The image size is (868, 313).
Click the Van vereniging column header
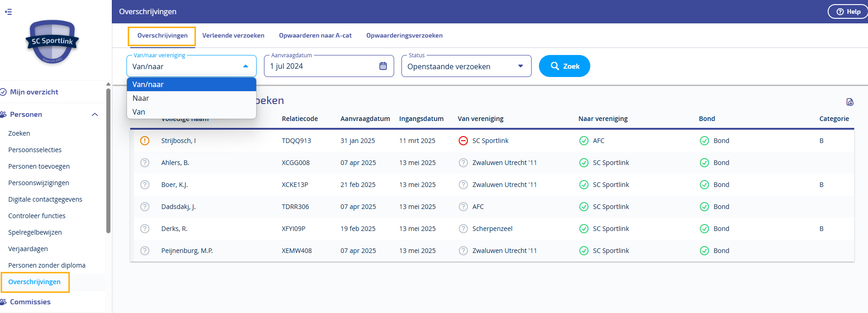480,119
